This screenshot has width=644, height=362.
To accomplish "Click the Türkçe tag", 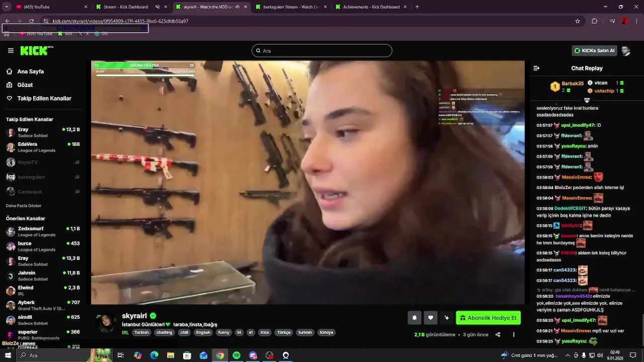I will (x=284, y=332).
